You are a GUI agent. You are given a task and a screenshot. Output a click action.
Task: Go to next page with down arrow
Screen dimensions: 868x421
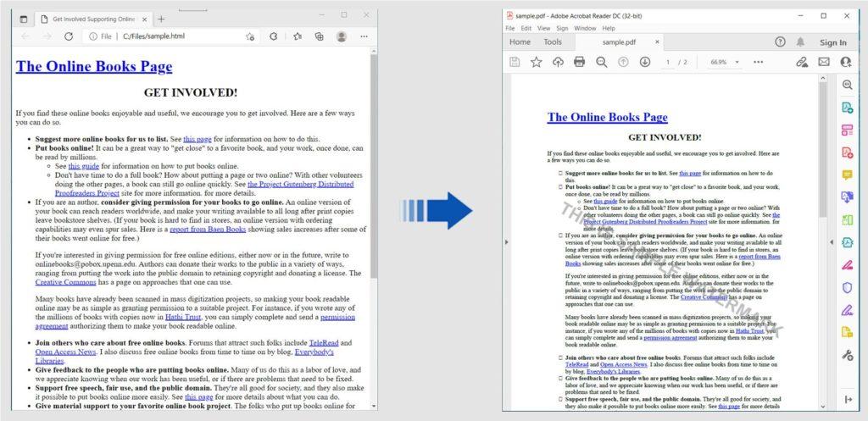[645, 62]
